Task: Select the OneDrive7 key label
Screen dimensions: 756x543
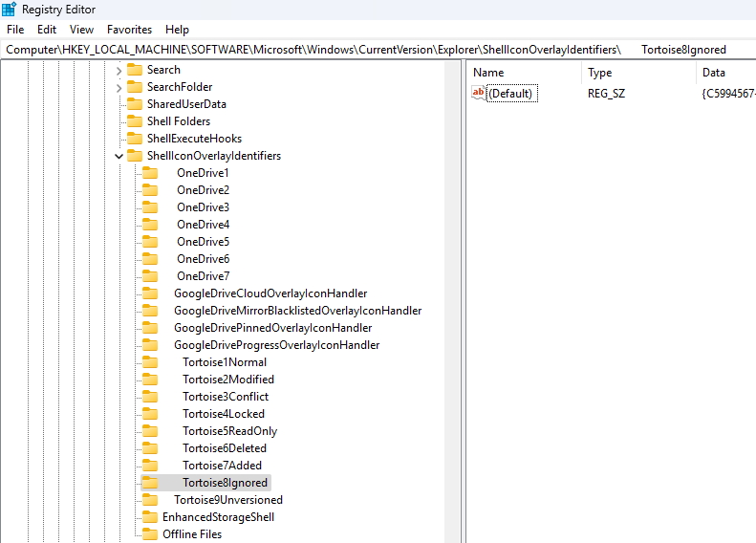Action: click(203, 276)
